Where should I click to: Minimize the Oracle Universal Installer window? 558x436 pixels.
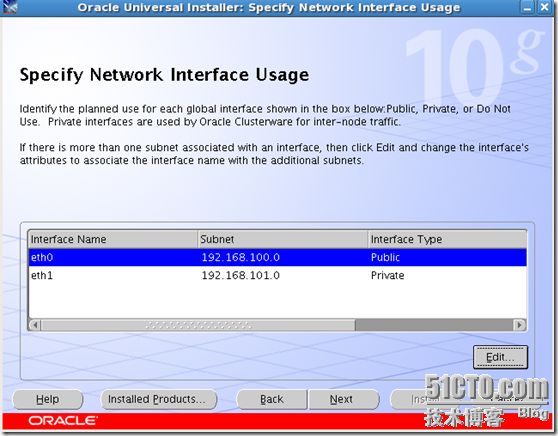coord(528,7)
